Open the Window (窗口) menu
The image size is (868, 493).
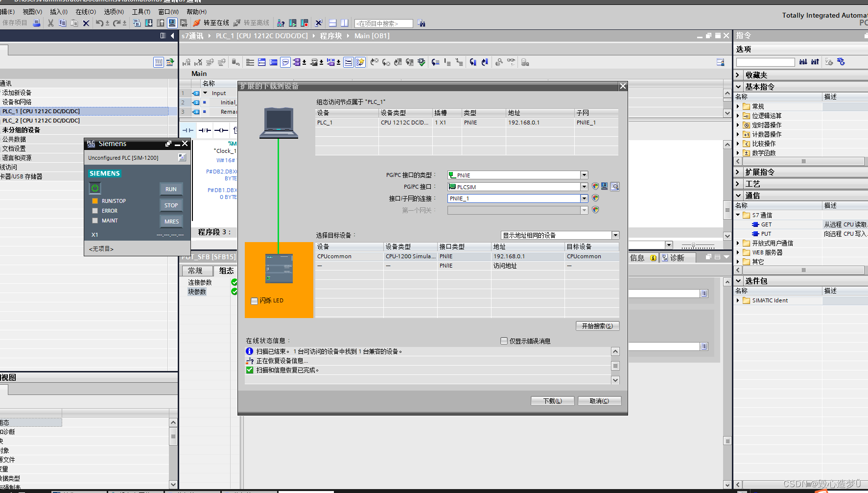[x=168, y=12]
